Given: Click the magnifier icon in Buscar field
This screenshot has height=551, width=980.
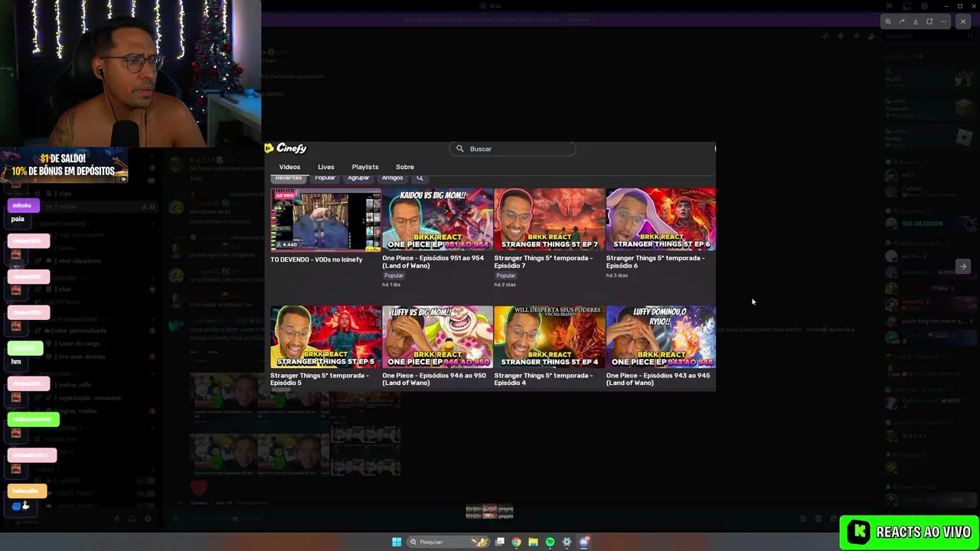Looking at the screenshot, I should [x=459, y=148].
